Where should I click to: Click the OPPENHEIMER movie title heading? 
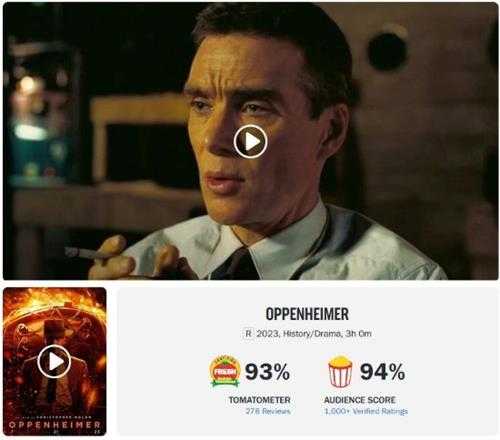tap(307, 314)
